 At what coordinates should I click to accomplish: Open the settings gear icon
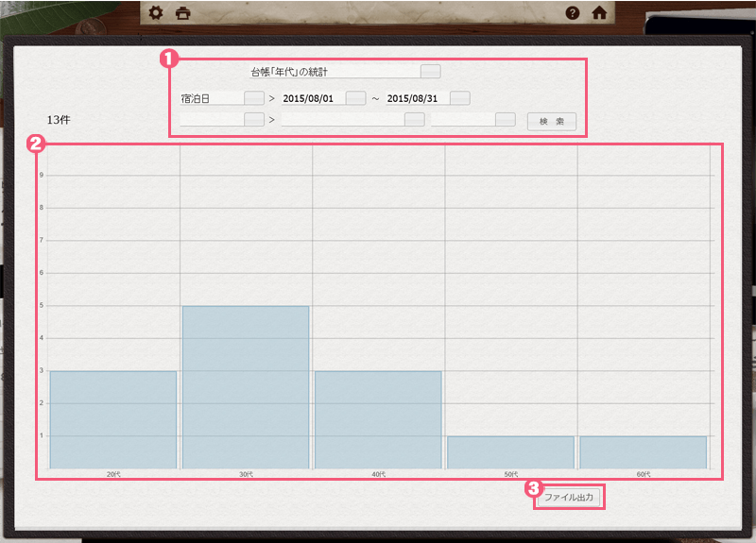click(157, 13)
